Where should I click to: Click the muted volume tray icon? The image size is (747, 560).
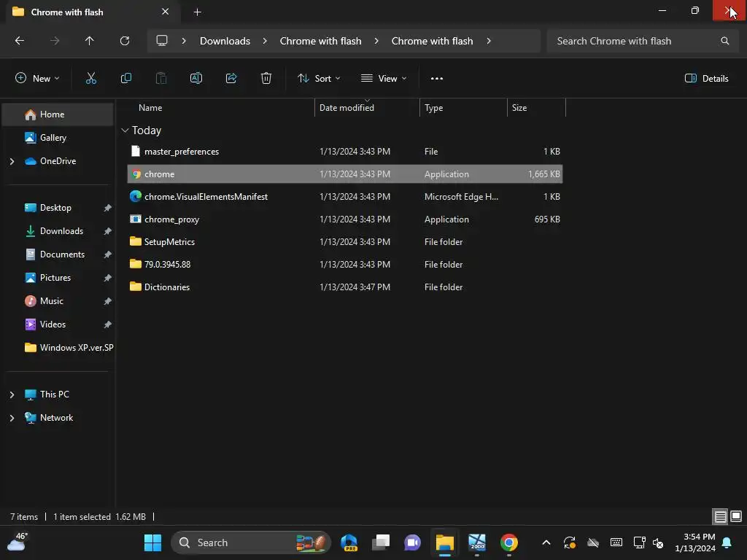pos(658,542)
